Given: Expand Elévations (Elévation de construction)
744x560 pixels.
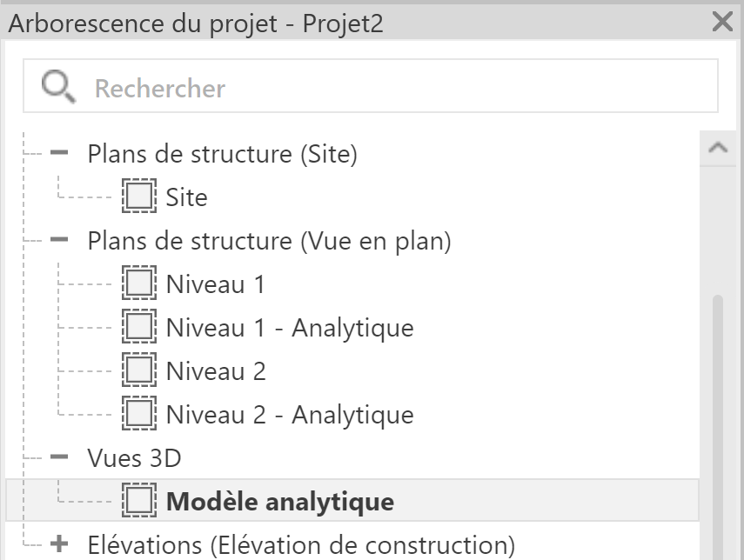Looking at the screenshot, I should pyautogui.click(x=59, y=543).
